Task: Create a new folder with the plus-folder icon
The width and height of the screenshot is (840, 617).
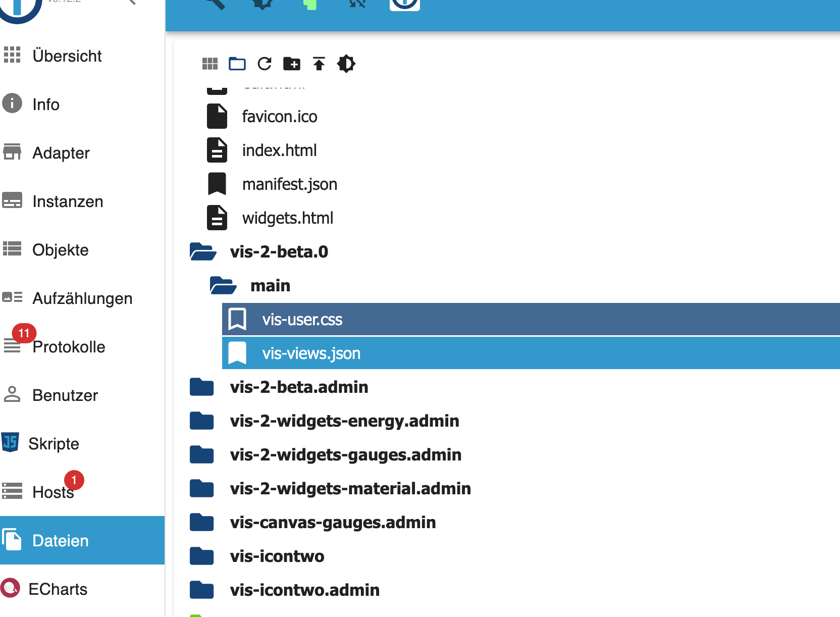Action: pos(292,64)
